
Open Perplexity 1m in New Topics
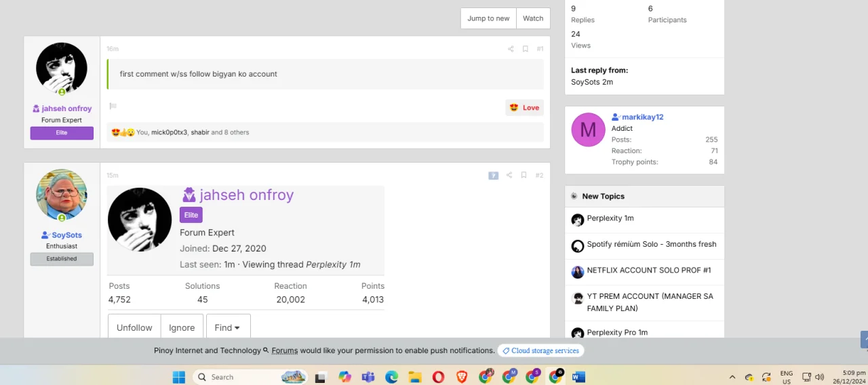610,218
